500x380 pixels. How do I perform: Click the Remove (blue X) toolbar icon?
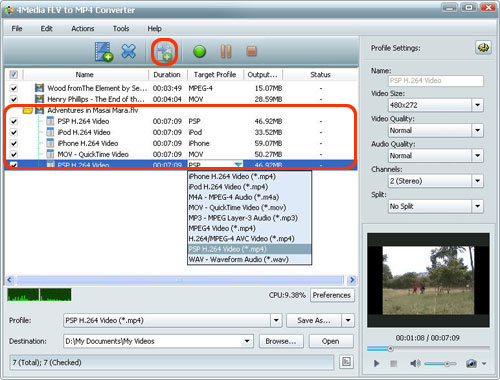coord(129,52)
